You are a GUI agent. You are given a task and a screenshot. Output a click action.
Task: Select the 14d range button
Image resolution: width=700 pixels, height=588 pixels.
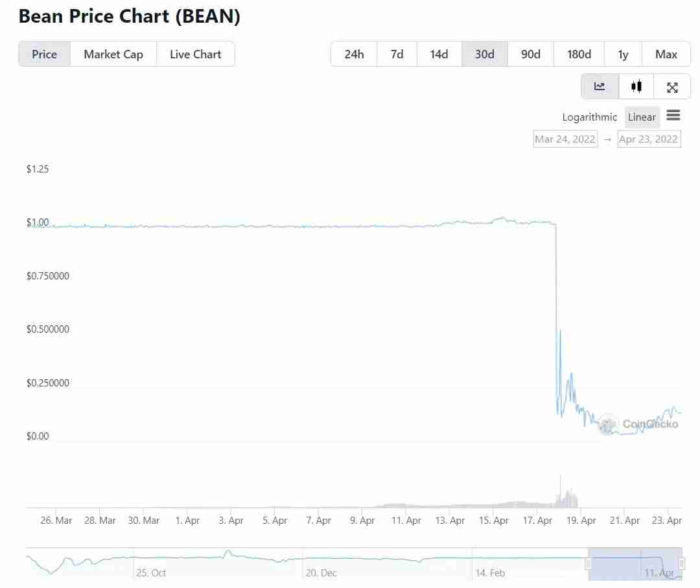(439, 54)
